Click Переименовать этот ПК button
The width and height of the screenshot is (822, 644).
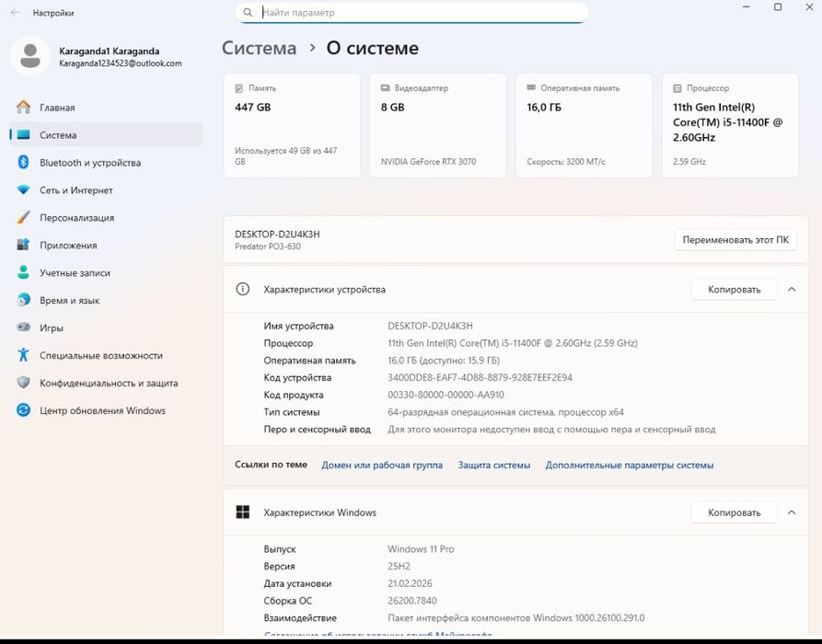[x=735, y=240]
